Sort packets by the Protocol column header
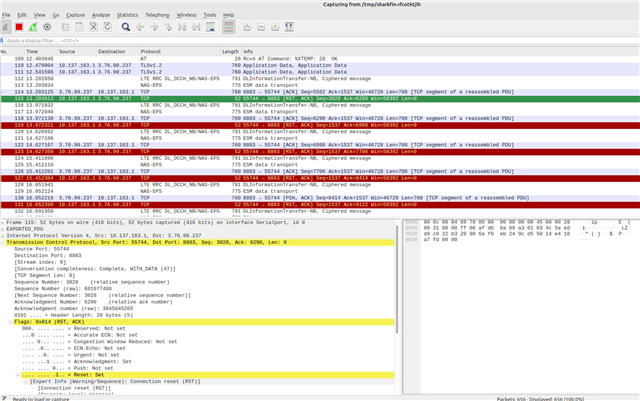Image resolution: width=640 pixels, height=401 pixels. (x=180, y=51)
